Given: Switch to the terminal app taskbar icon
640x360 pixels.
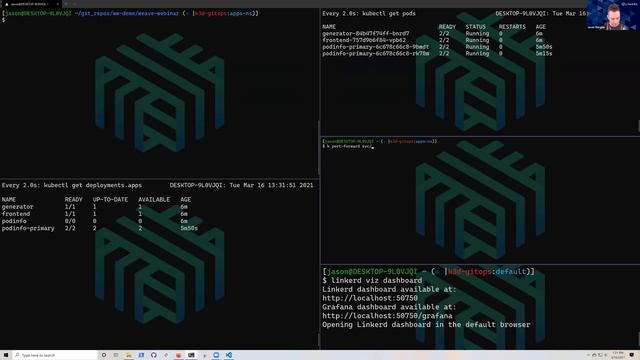Looking at the screenshot, I should pyautogui.click(x=191, y=355).
